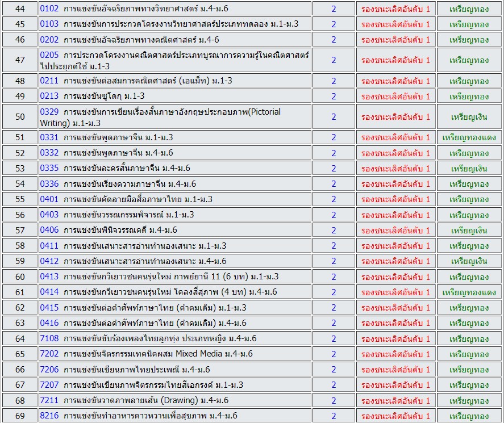This screenshot has width=504, height=423.
Task: Click the 7108 code link in row 64
Action: (49, 338)
